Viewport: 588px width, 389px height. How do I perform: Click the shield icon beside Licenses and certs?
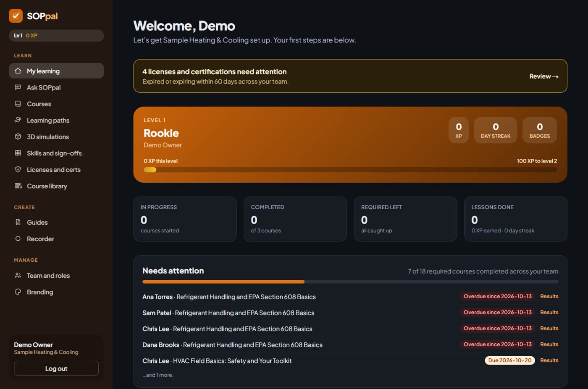pos(18,169)
